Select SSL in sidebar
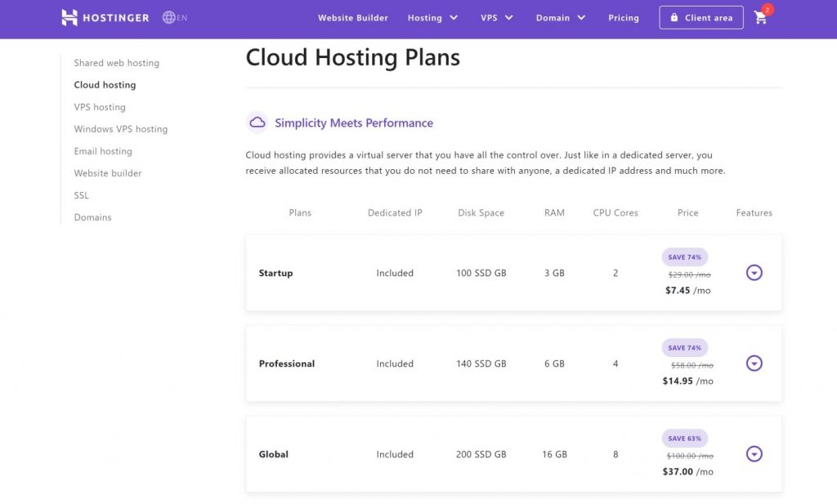837x504 pixels. [x=81, y=195]
